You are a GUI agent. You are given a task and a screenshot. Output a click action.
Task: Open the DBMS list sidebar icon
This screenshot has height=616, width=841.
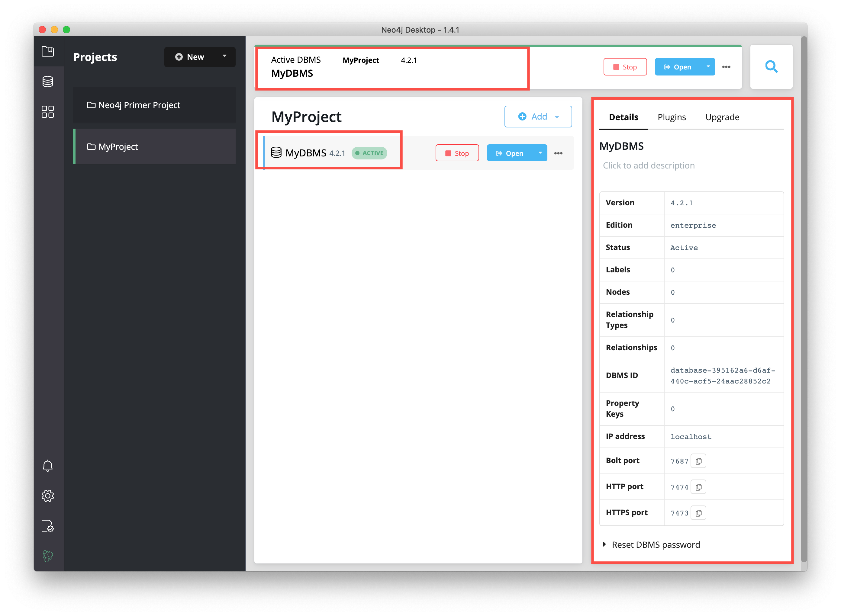point(48,81)
